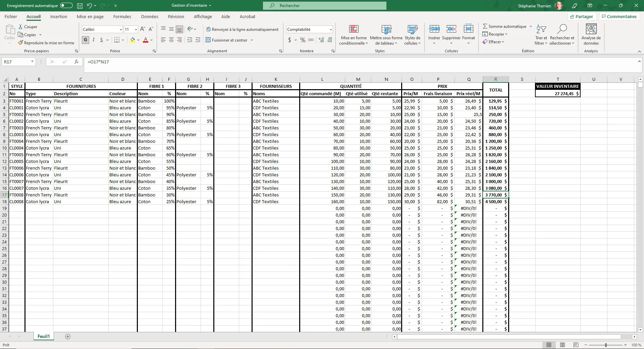The width and height of the screenshot is (644, 349).
Task: Click the insert function fx icon
Action: 76,62
